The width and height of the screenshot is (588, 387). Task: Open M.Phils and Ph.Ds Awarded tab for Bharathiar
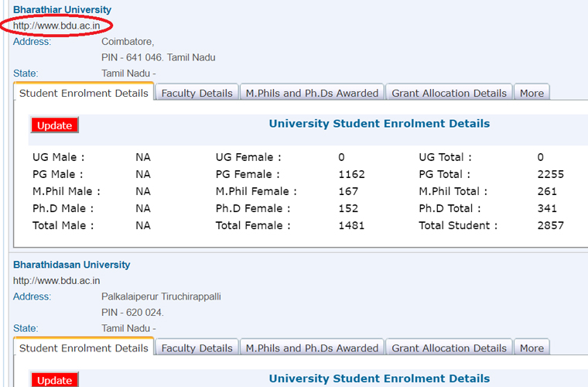coord(312,93)
